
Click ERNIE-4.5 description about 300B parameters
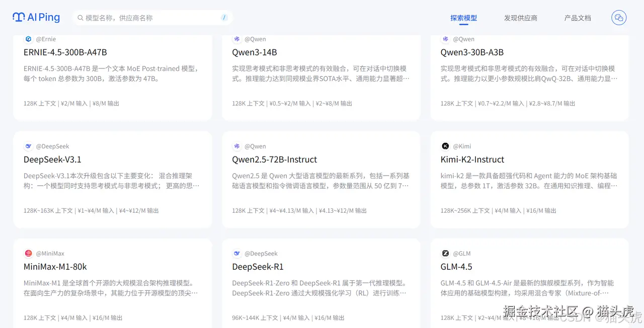[x=112, y=73]
